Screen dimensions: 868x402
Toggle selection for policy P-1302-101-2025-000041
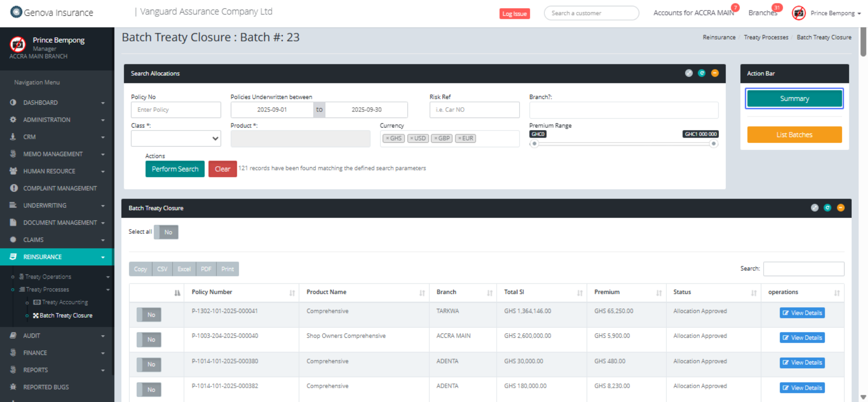[149, 315]
